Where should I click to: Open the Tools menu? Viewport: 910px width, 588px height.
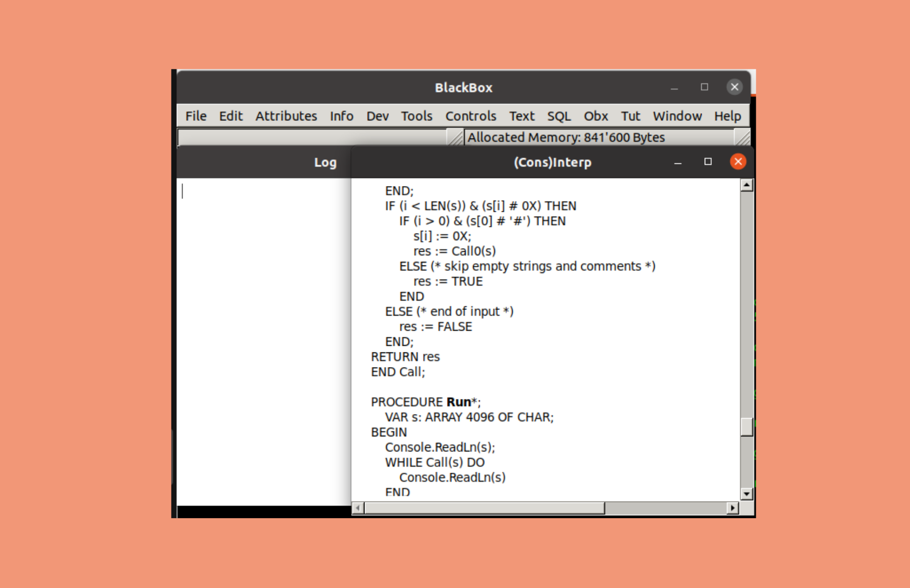(417, 116)
